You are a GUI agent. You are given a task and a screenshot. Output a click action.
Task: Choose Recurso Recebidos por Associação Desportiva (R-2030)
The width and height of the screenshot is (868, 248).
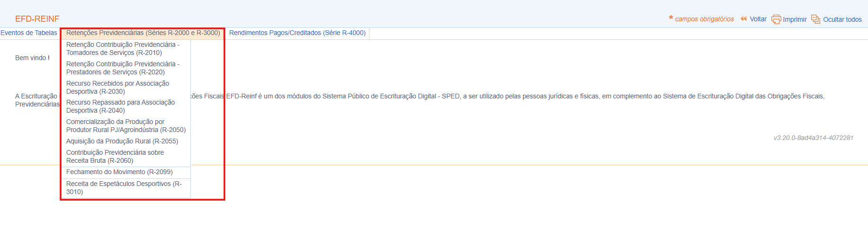126,88
